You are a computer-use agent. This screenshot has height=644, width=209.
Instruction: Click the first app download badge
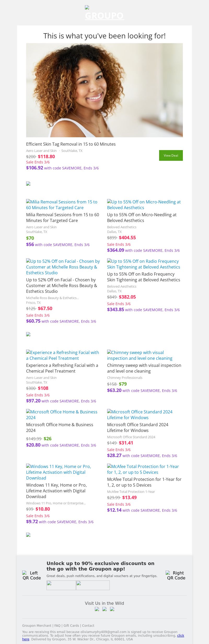pos(61,585)
